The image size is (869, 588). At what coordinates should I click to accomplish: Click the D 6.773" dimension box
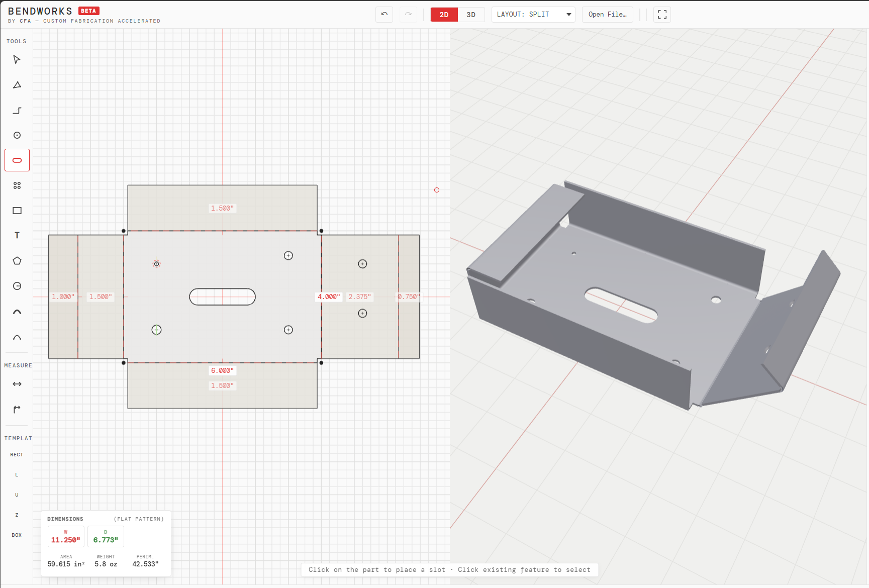[x=106, y=537]
